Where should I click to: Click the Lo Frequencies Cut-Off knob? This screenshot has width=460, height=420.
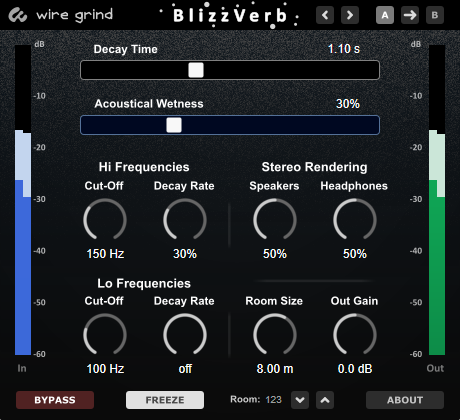click(105, 334)
